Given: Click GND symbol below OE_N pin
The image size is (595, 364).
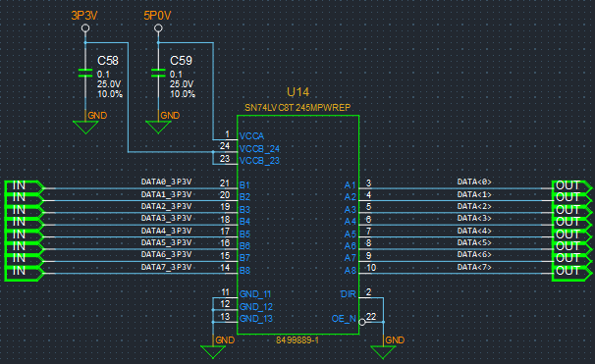Looking at the screenshot, I should click(383, 352).
